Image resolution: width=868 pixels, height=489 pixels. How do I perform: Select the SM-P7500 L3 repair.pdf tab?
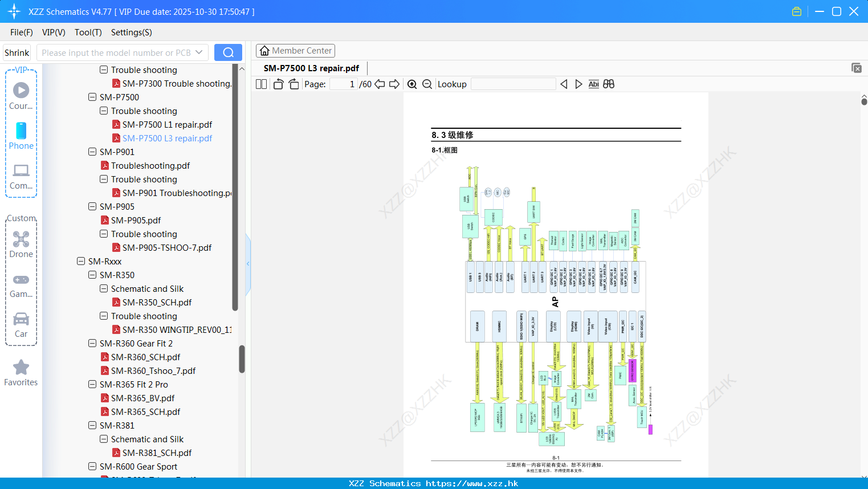click(x=311, y=68)
